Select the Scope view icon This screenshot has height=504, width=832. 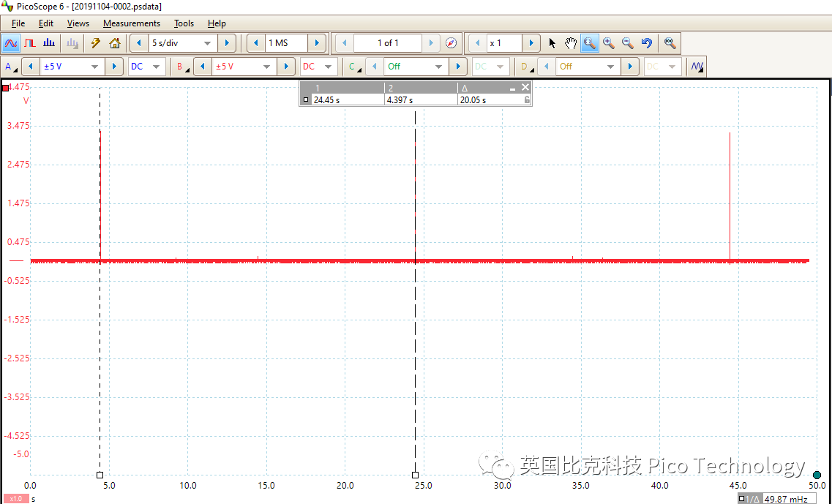click(x=10, y=43)
